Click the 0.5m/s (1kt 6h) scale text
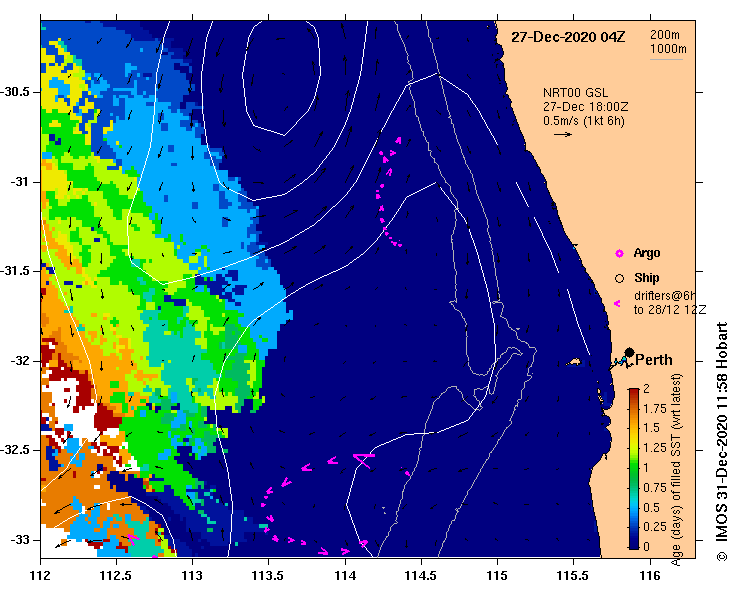Screen dimensions: 739x592 click(583, 121)
